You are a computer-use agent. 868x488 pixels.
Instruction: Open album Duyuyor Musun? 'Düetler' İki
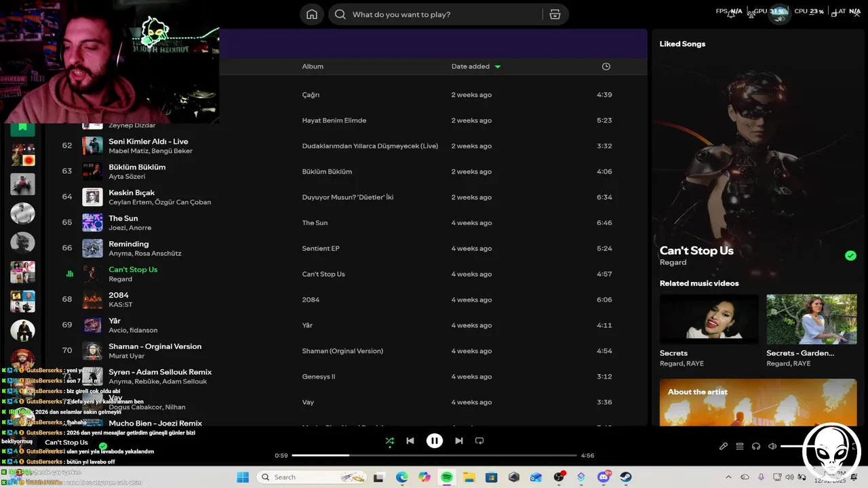(x=347, y=197)
